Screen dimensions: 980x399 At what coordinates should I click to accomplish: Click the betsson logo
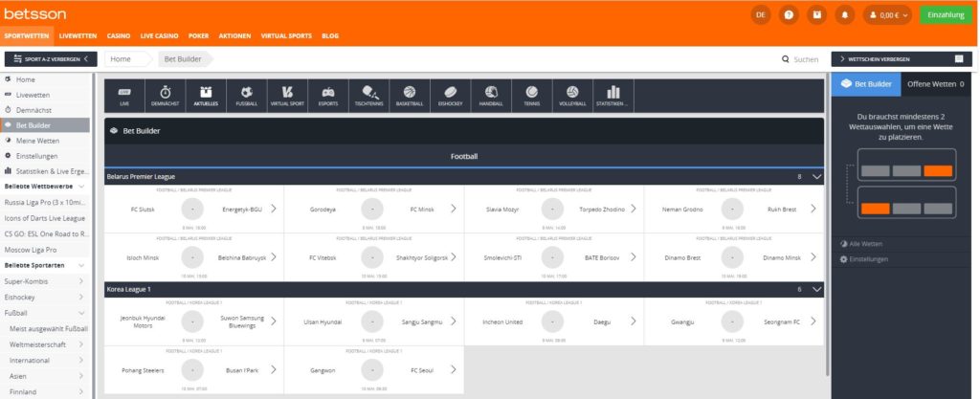pyautogui.click(x=35, y=13)
